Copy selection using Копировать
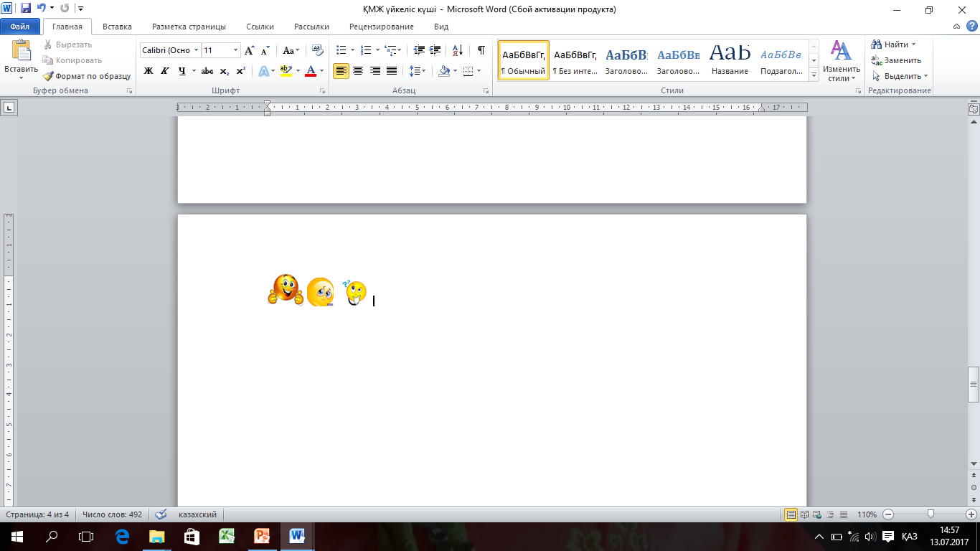980x551 pixels. 72,60
